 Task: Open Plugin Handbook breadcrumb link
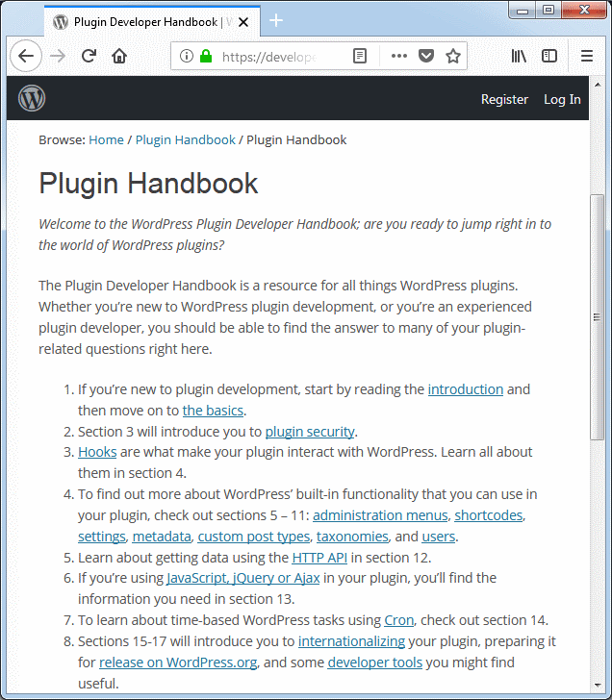pos(186,139)
